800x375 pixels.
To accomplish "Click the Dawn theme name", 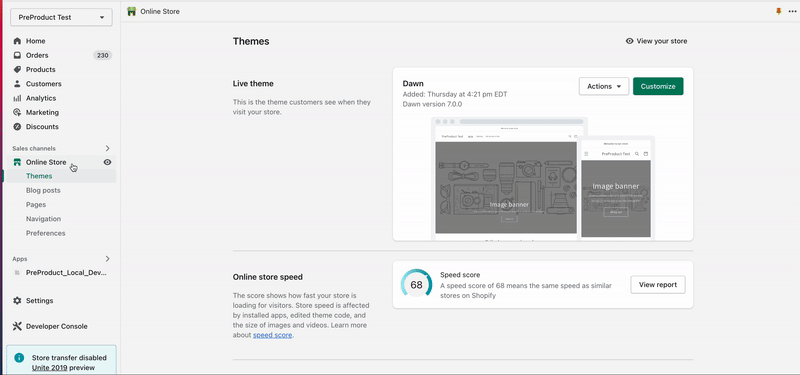I will click(x=413, y=84).
